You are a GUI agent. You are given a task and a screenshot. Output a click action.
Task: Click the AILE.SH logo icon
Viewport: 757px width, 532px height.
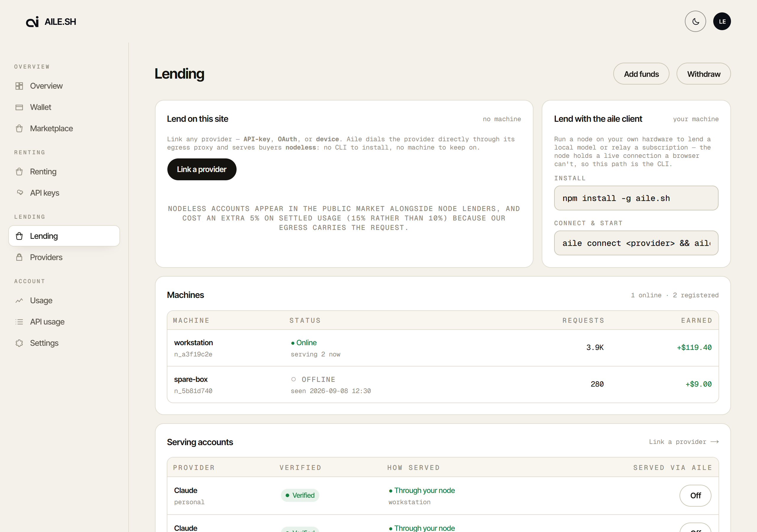pos(32,22)
